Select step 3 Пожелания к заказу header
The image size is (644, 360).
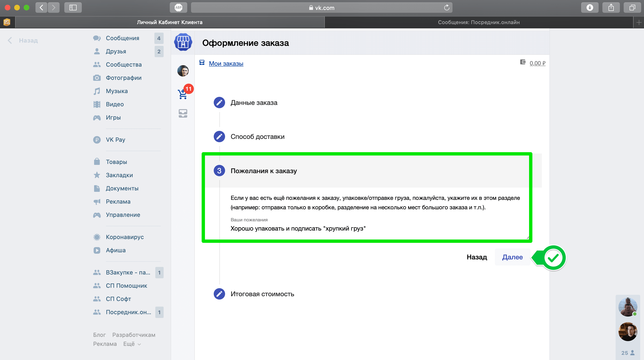point(264,171)
